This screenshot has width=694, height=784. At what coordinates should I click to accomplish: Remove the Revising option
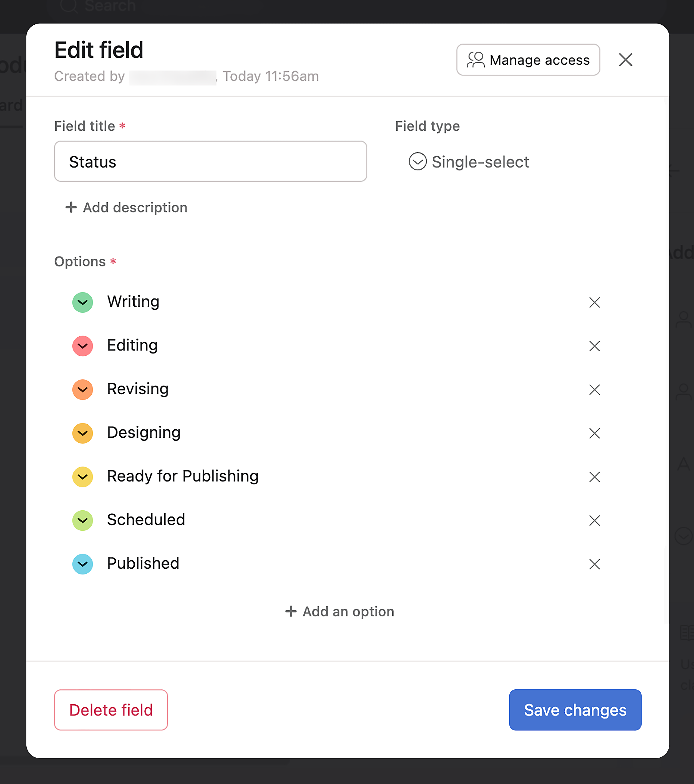[594, 390]
